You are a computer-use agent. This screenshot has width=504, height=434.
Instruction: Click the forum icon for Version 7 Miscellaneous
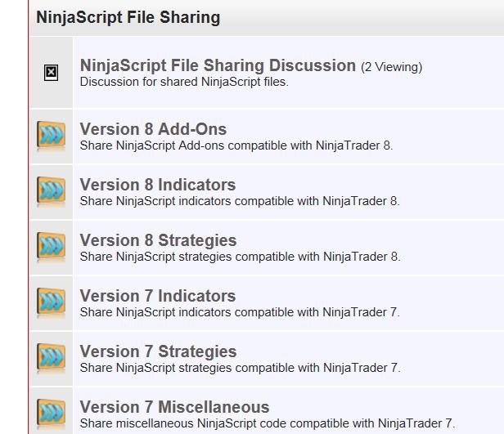pos(51,411)
